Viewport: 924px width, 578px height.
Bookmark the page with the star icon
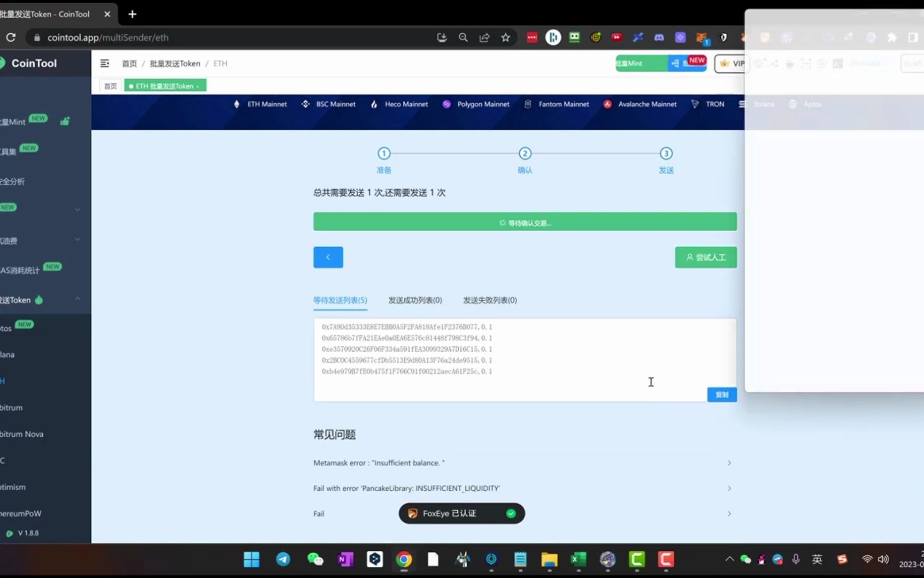pyautogui.click(x=505, y=37)
